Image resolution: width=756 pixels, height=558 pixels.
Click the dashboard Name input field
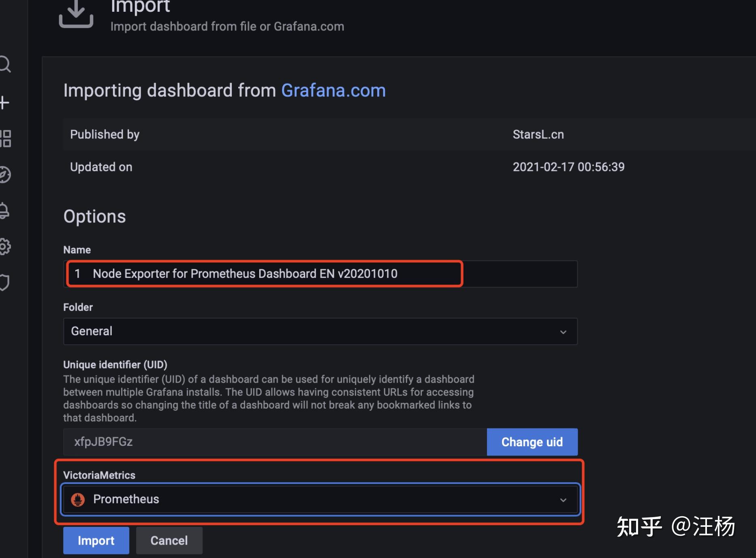point(320,274)
